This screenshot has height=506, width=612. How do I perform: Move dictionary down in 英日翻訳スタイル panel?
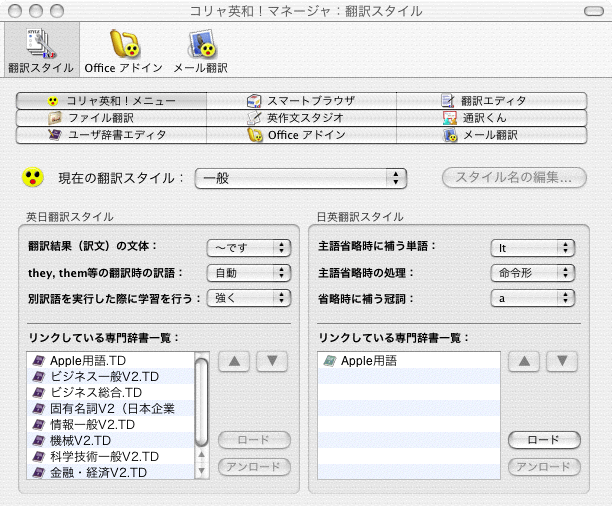272,361
